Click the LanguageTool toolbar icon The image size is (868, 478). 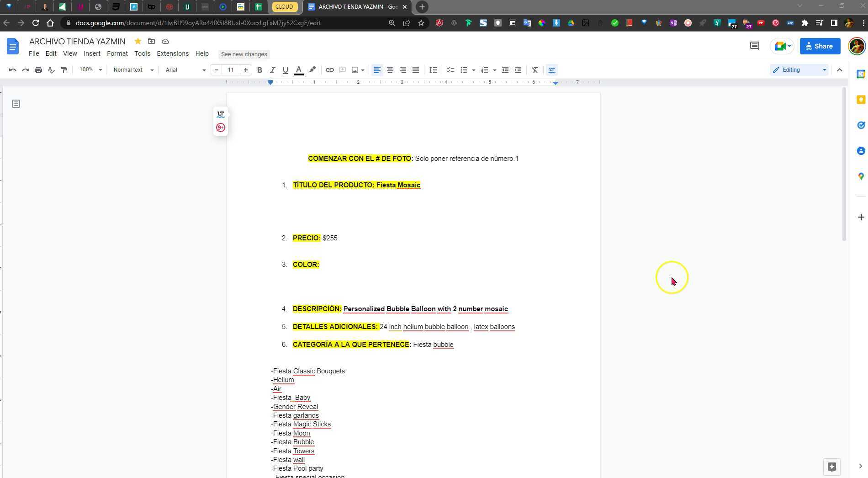click(x=551, y=70)
